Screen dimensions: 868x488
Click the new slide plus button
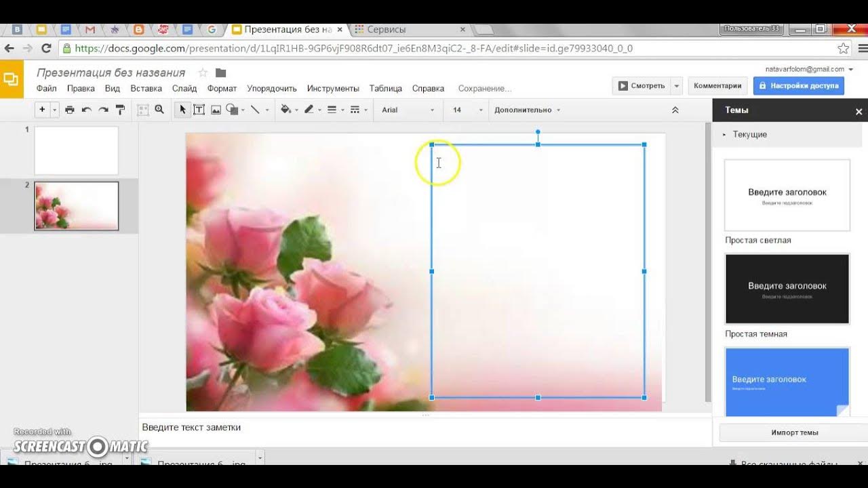point(42,110)
